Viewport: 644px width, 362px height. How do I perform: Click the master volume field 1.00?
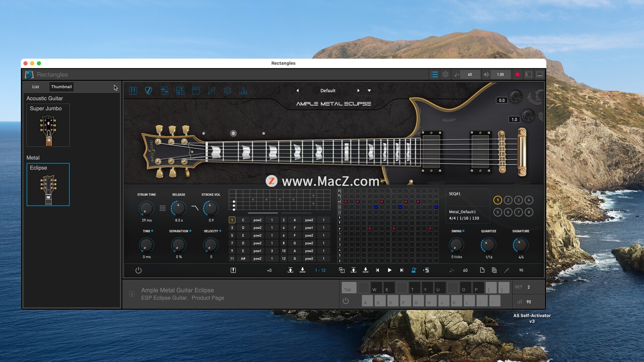pyautogui.click(x=500, y=74)
